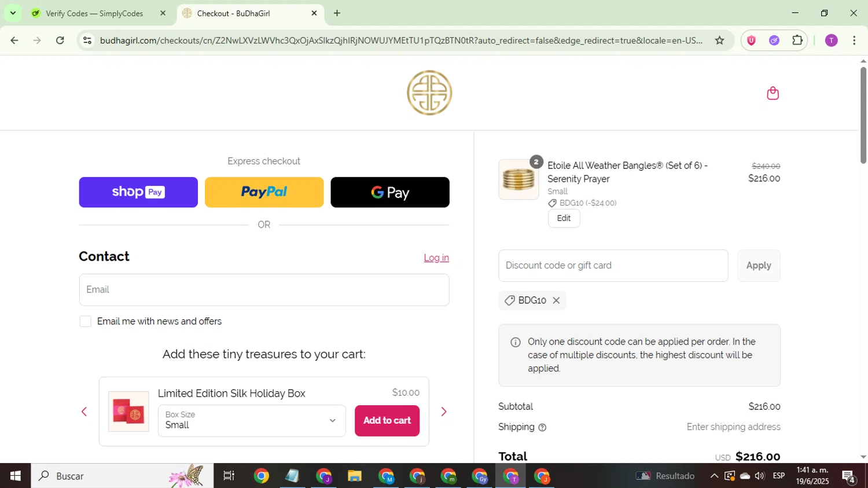Click the ESP language indicator
The width and height of the screenshot is (868, 488).
coord(779,476)
